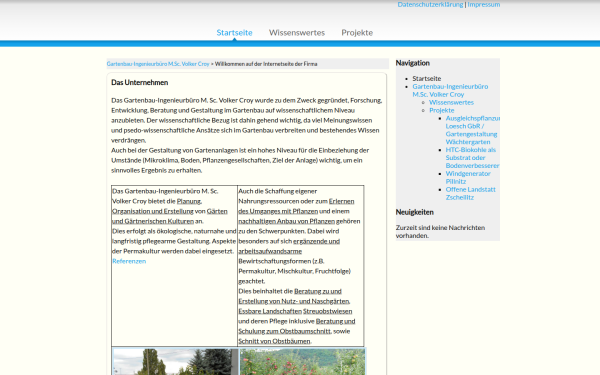Image resolution: width=600 pixels, height=375 pixels.
Task: Select the Startseite menu item
Action: 234,33
